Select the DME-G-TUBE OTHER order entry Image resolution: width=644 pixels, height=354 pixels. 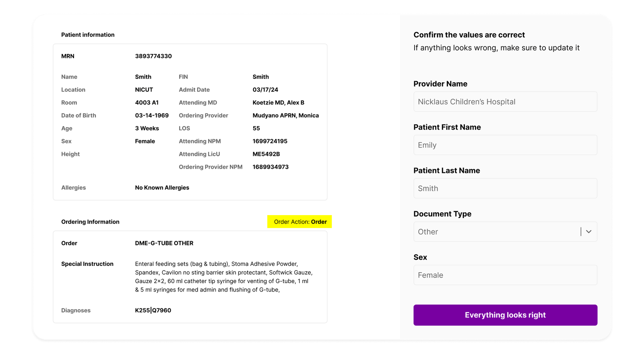[164, 243]
